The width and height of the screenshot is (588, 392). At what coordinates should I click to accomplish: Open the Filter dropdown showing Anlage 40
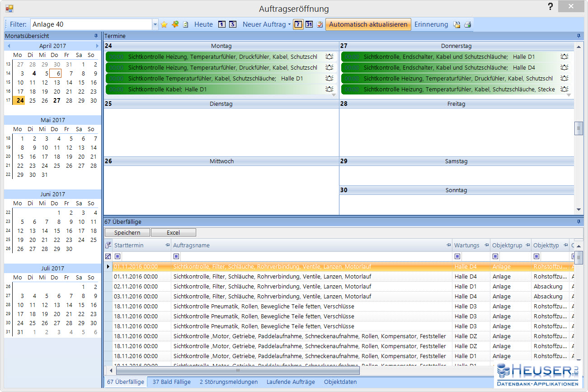click(x=155, y=24)
